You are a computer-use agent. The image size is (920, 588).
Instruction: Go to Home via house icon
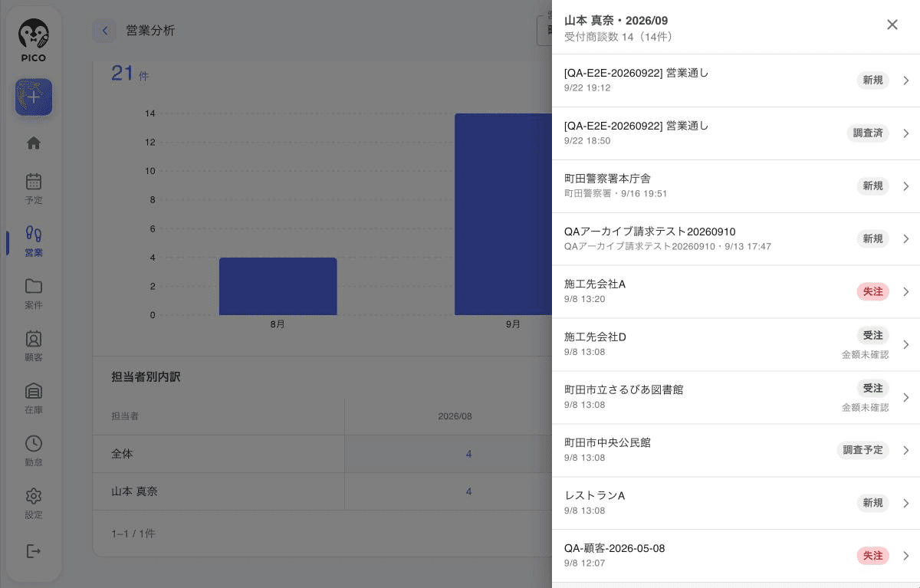pyautogui.click(x=34, y=143)
